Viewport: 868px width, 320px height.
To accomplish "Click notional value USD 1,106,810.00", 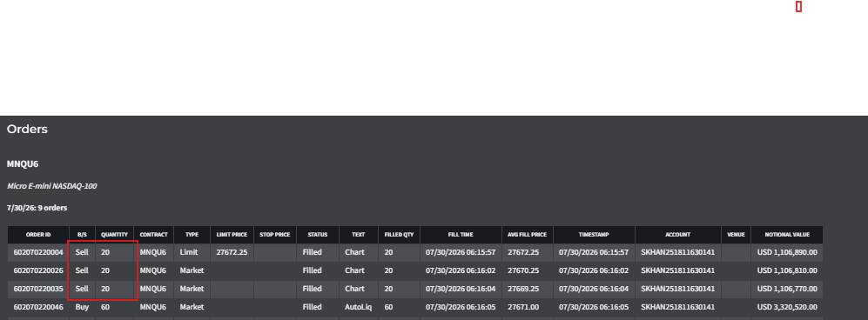I will (x=787, y=270).
